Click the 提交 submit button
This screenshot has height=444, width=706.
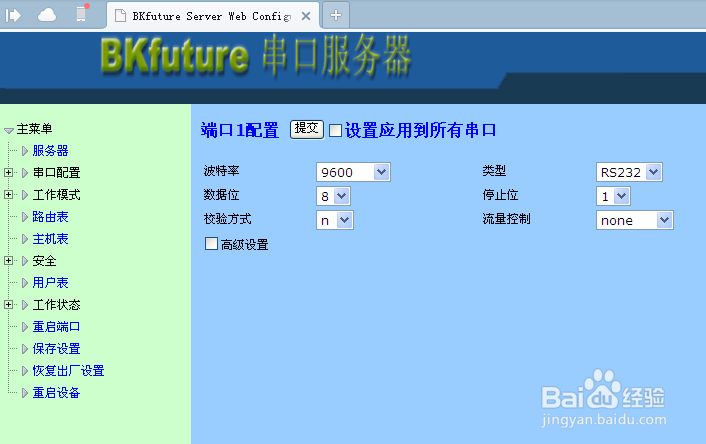(x=307, y=129)
